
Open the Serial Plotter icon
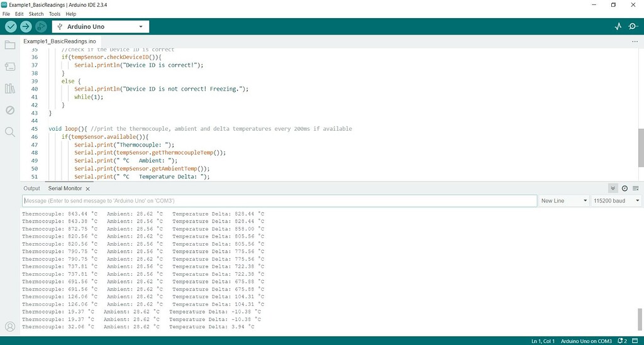tap(618, 26)
